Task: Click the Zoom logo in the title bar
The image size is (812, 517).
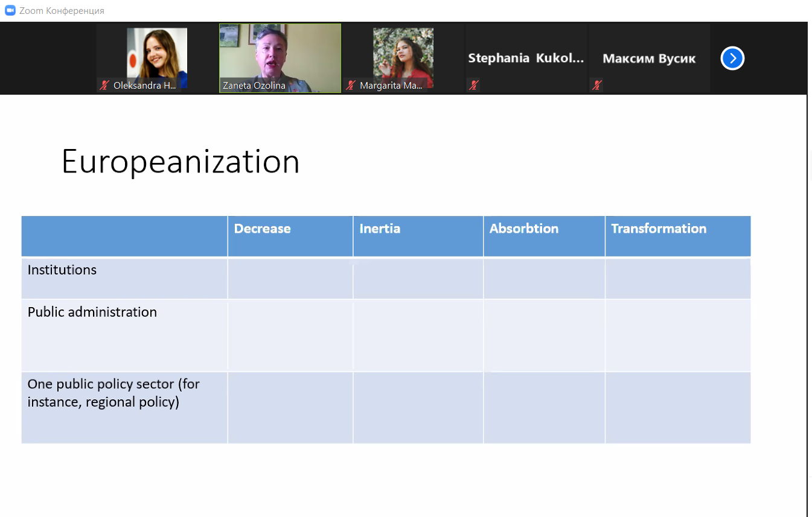Action: pyautogui.click(x=10, y=10)
